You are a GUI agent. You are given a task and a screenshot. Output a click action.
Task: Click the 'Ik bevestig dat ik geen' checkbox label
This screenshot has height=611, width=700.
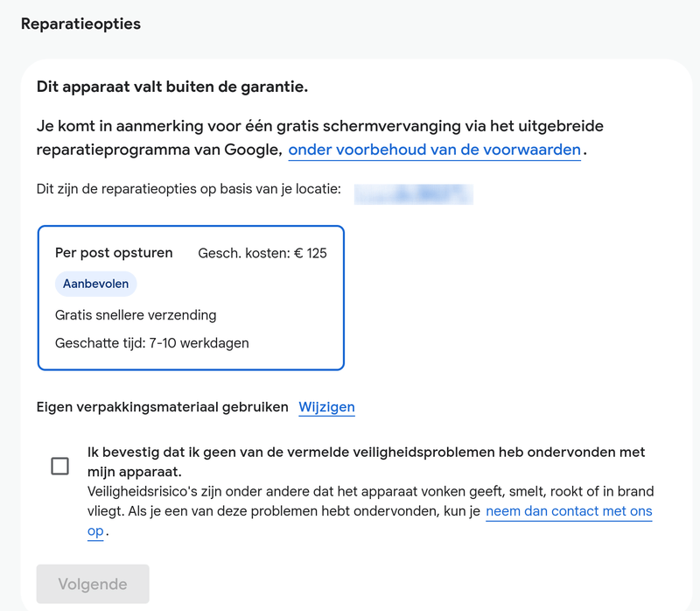(366, 453)
